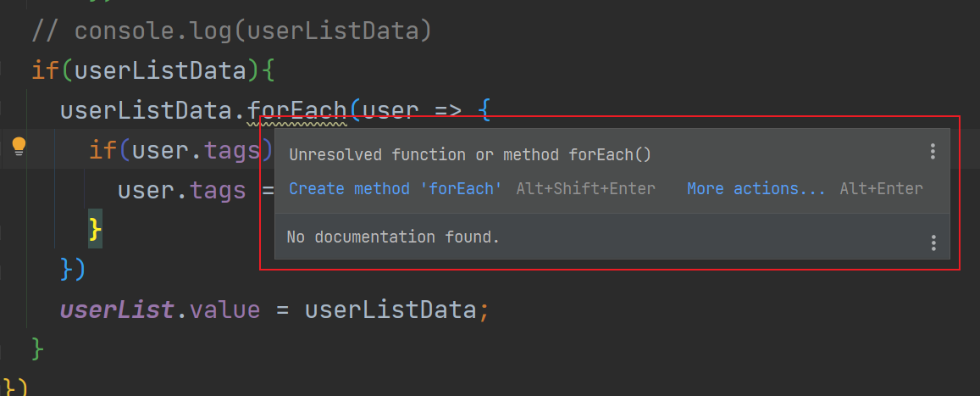Open three-dot menu beside No documentation found
980x396 pixels.
[x=933, y=243]
